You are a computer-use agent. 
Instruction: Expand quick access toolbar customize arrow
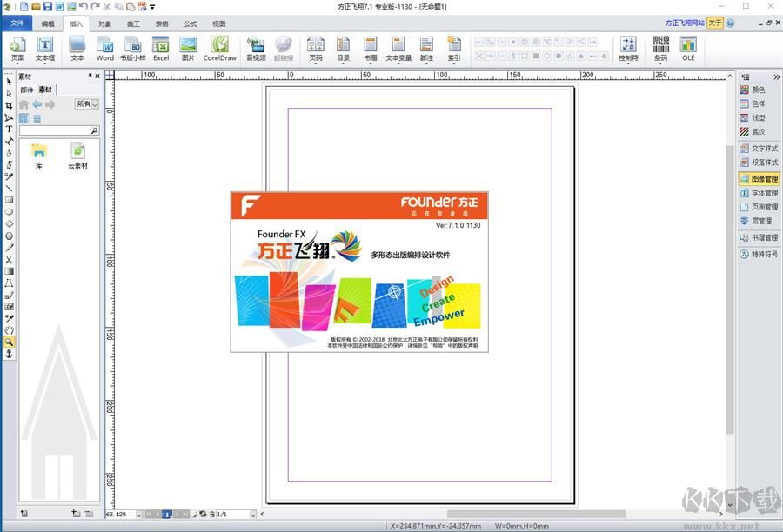pyautogui.click(x=152, y=7)
